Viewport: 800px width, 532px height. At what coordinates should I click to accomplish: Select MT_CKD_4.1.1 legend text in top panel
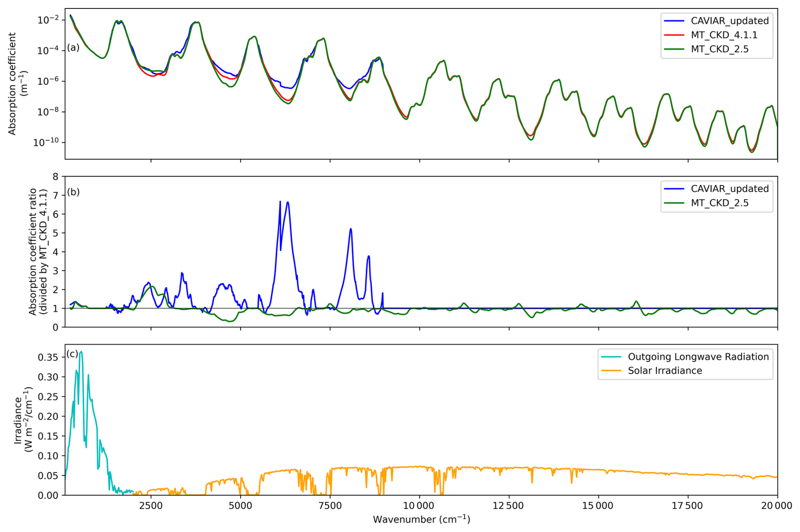724,35
